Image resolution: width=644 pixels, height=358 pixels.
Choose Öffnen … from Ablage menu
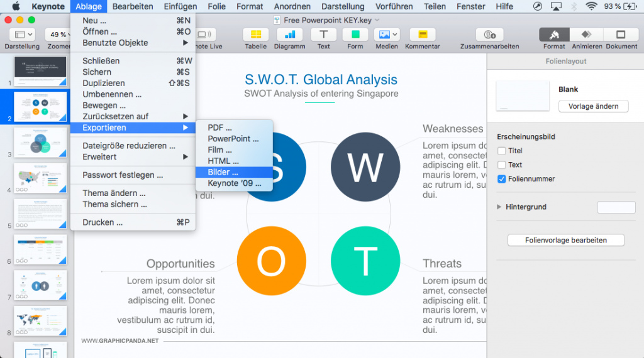133,31
